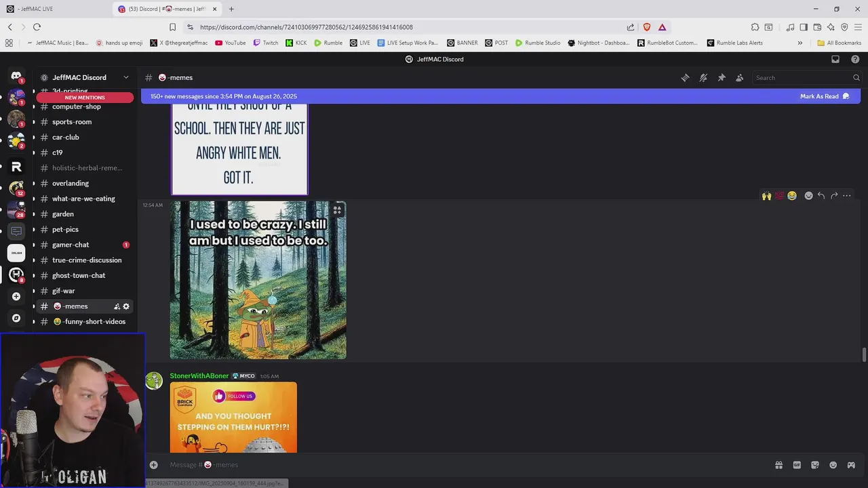This screenshot has height=488, width=868.
Task: Open the add reaction smiley picker
Action: coord(808,196)
